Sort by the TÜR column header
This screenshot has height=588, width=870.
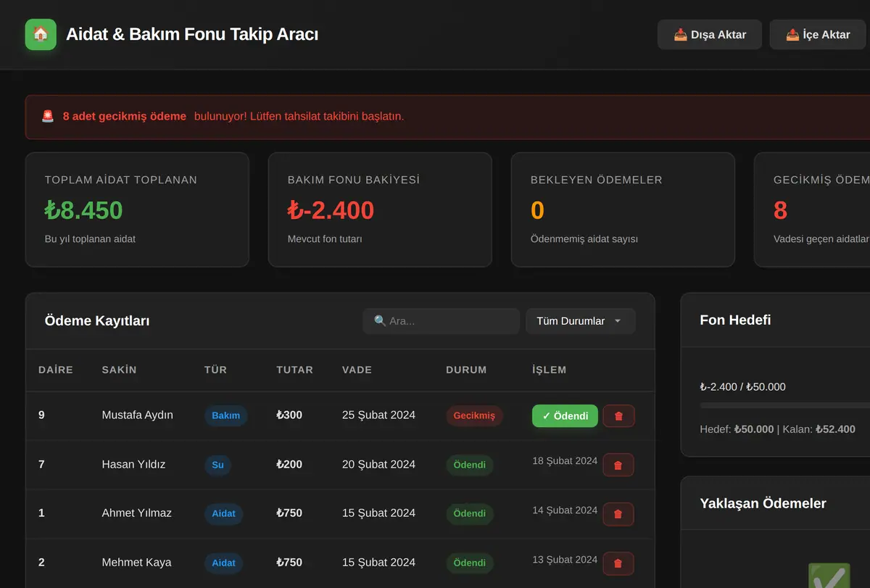click(215, 370)
